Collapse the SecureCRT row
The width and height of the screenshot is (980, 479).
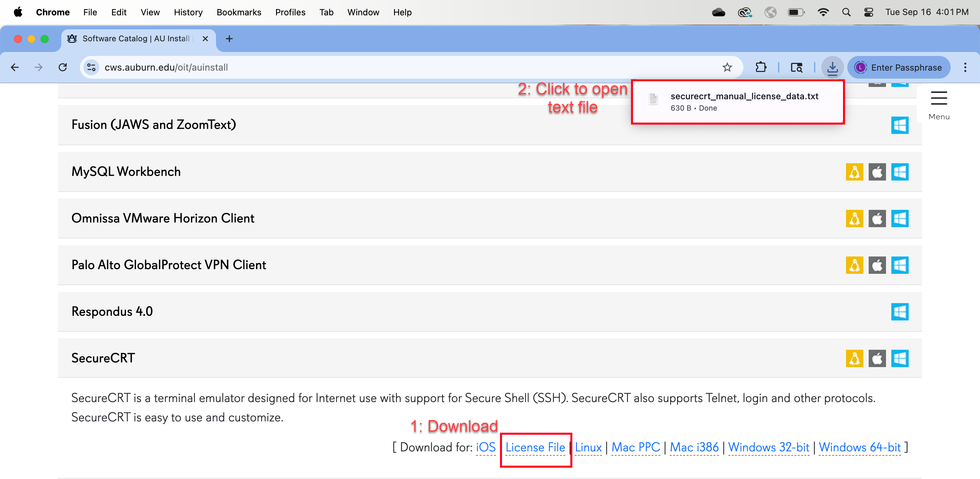tap(490, 358)
